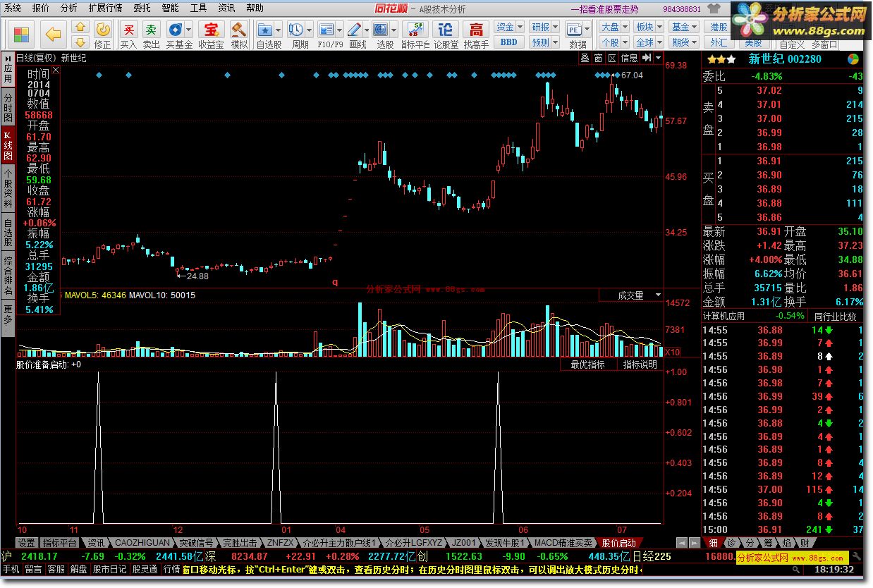Select the 个股资料 sidebar tab

coord(8,188)
